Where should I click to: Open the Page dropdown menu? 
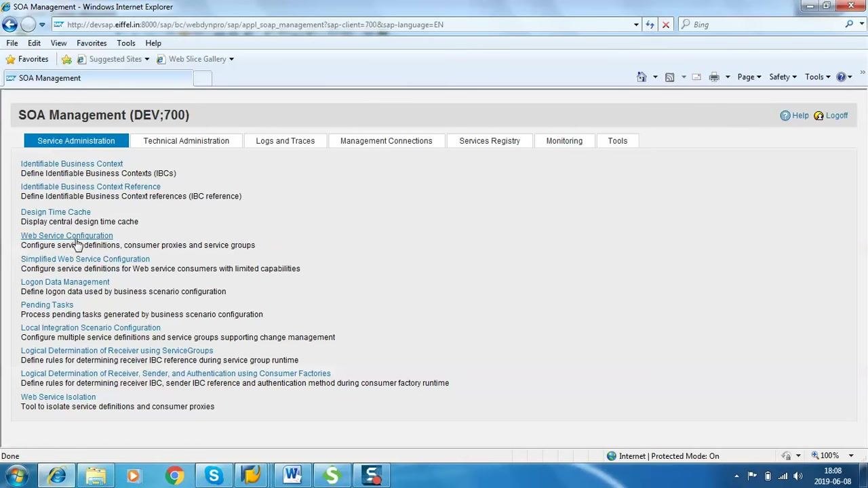(749, 77)
